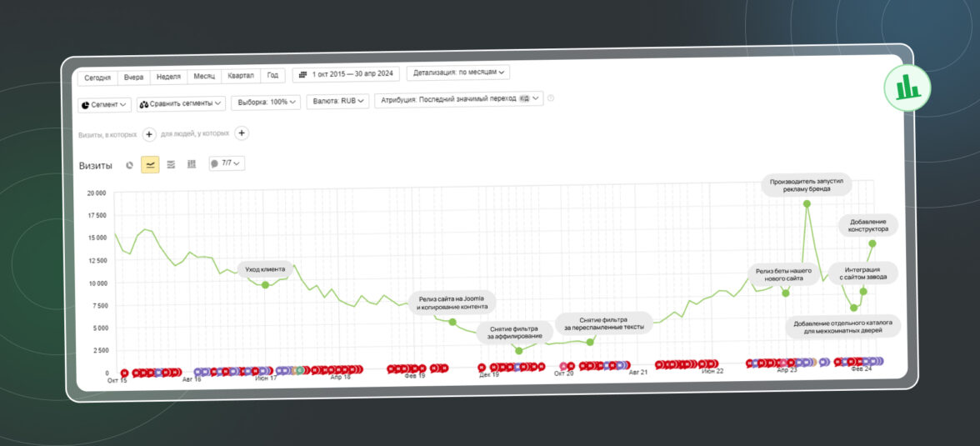Switch to pie chart view

[129, 165]
